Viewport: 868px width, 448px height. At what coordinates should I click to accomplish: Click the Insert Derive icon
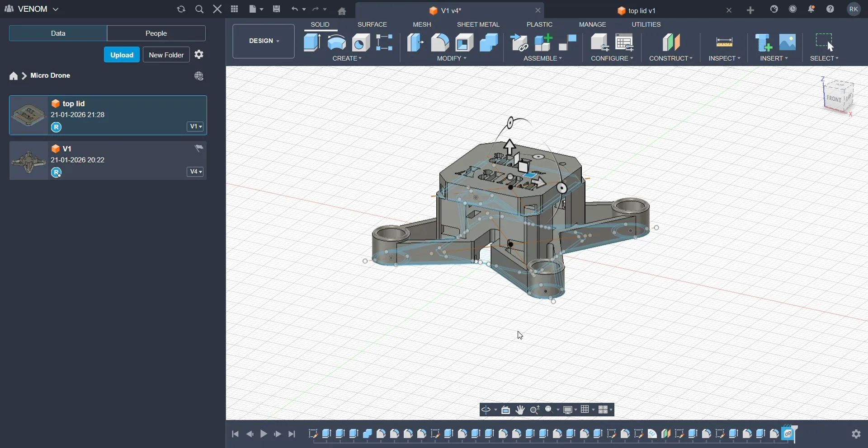(x=764, y=42)
